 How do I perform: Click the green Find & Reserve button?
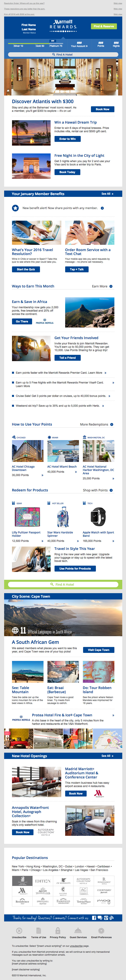104,26
